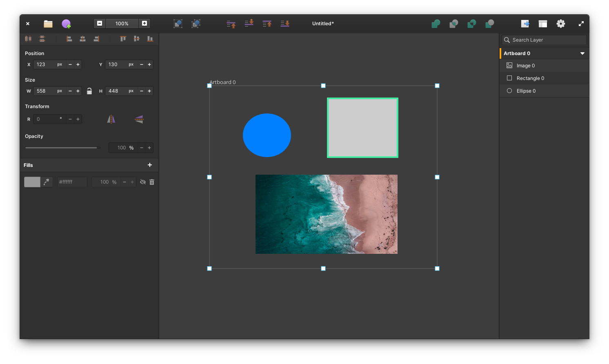Flip the selection horizontally

(x=111, y=119)
